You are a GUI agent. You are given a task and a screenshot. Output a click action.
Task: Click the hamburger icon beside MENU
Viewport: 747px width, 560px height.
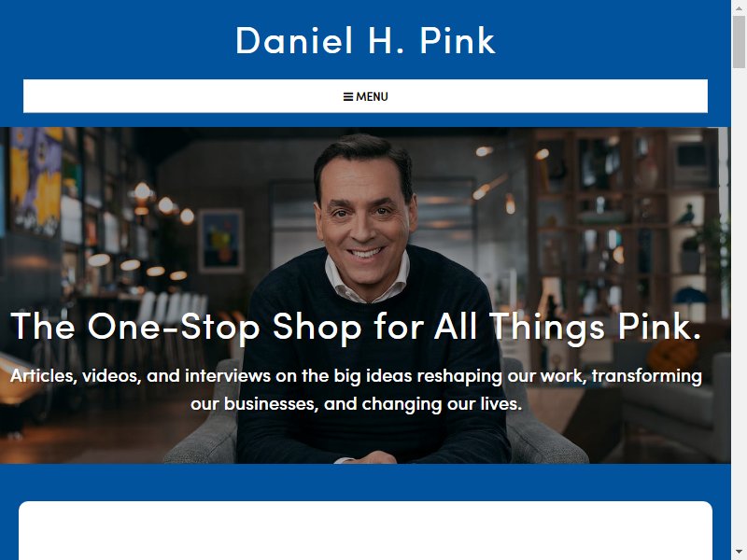coord(347,97)
